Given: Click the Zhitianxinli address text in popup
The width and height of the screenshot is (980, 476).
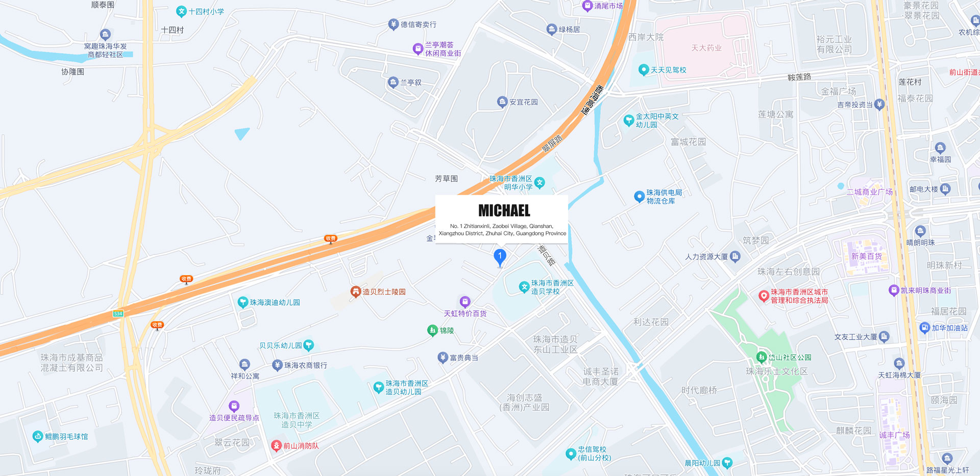Looking at the screenshot, I should [x=502, y=230].
